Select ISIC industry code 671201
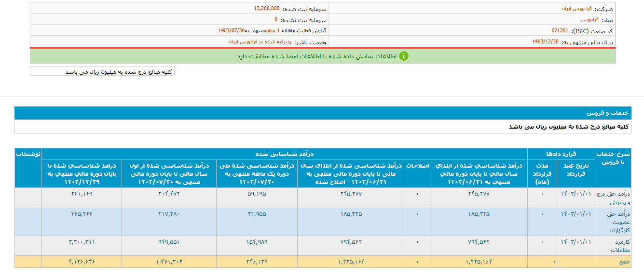 click(560, 30)
